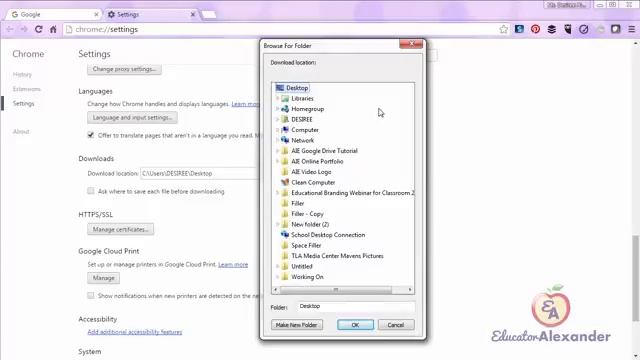Toggle Show notifications for new printers
The image size is (640, 360).
tap(91, 296)
